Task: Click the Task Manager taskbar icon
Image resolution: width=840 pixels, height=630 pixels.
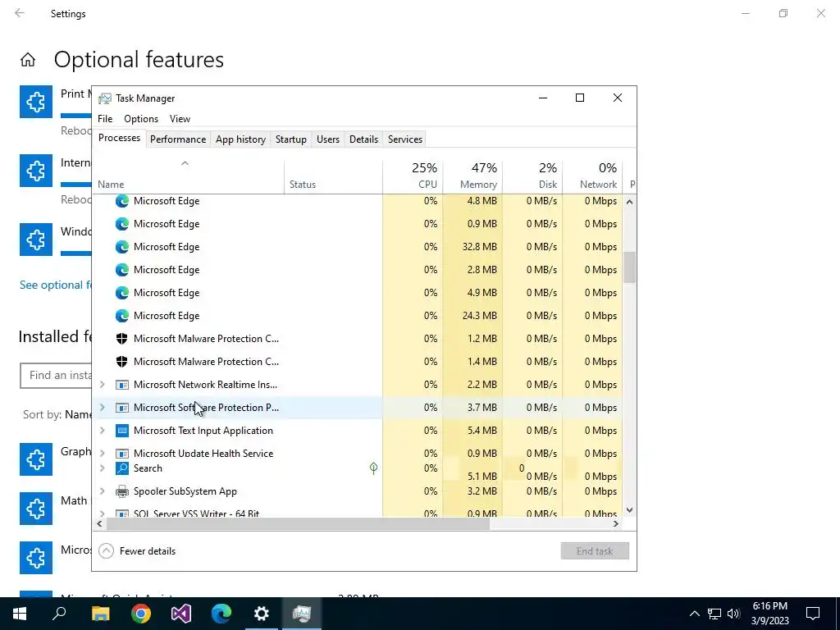Action: [302, 614]
